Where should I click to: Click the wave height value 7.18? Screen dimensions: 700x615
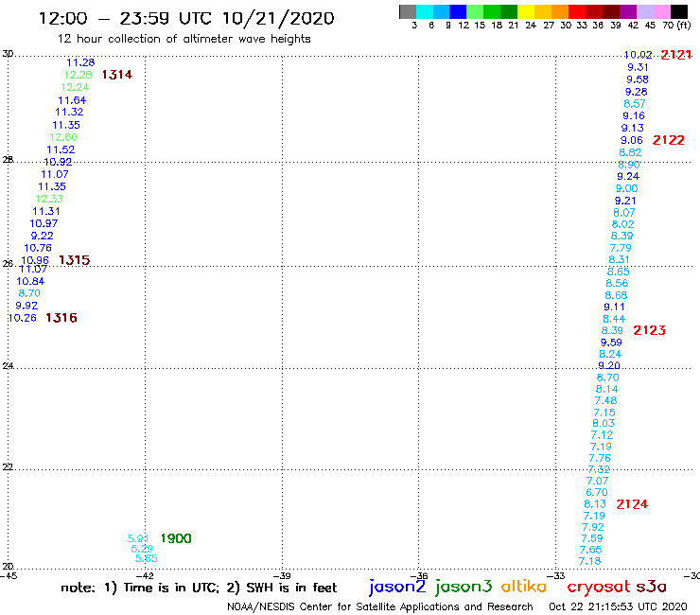coord(589,561)
